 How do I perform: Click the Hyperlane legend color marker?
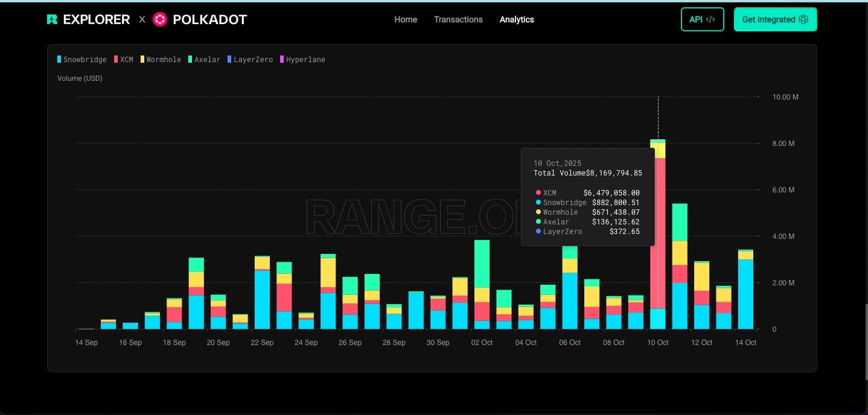point(282,59)
